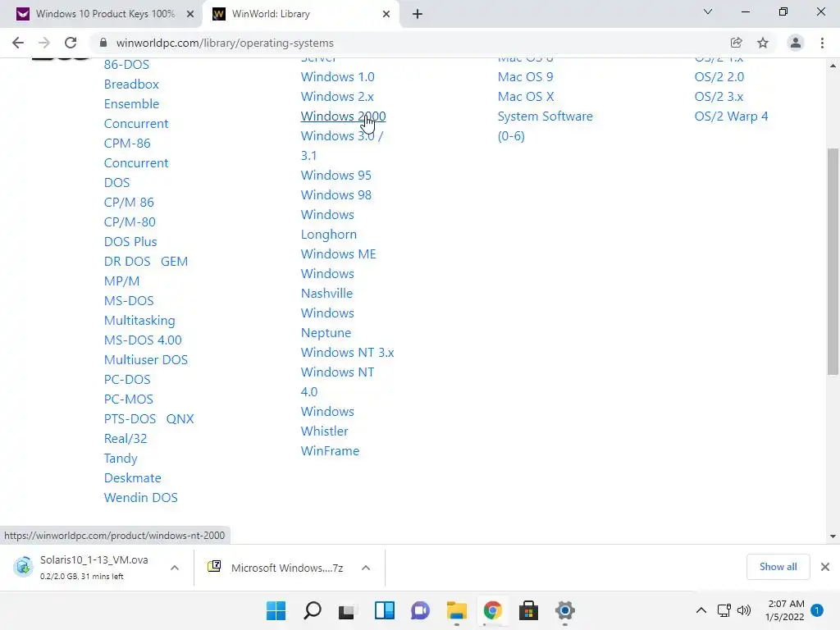Open the Windows 98 link
840x630 pixels.
pos(336,195)
